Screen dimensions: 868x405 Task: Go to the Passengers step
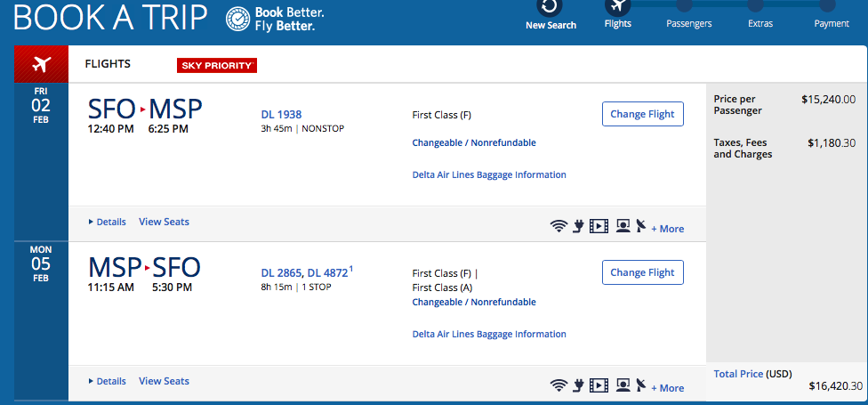(x=688, y=23)
